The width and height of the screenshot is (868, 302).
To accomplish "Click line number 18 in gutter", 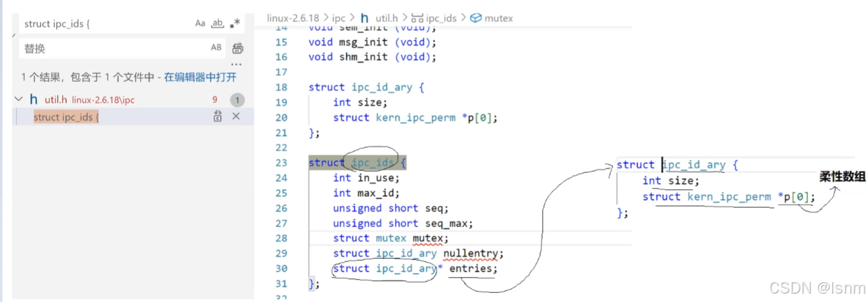I will pyautogui.click(x=281, y=87).
